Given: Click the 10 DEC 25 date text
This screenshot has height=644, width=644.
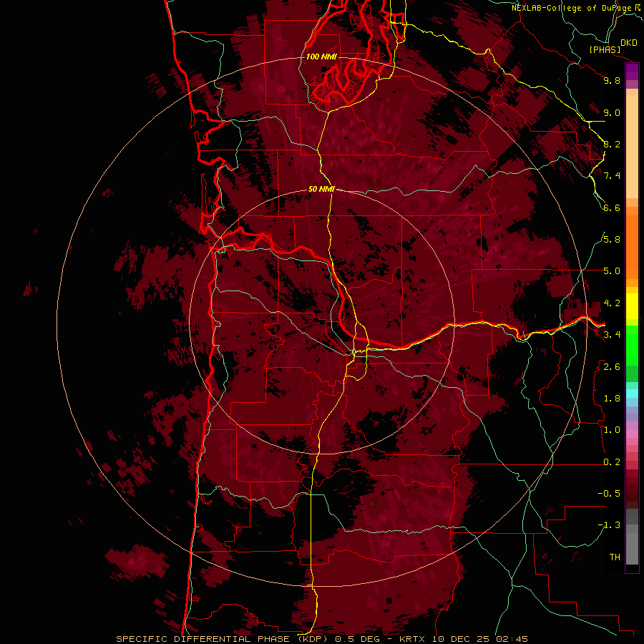Looking at the screenshot, I should tap(459, 639).
